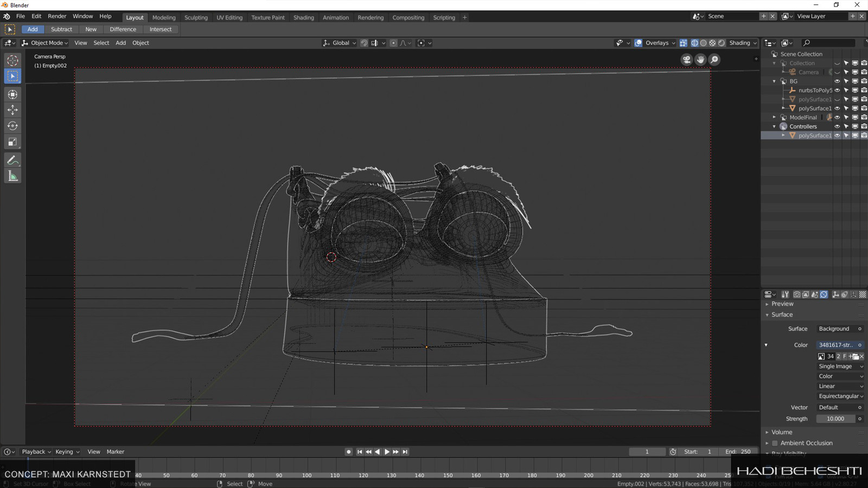Hide nurbsToPoly5 with its eye icon

837,90
